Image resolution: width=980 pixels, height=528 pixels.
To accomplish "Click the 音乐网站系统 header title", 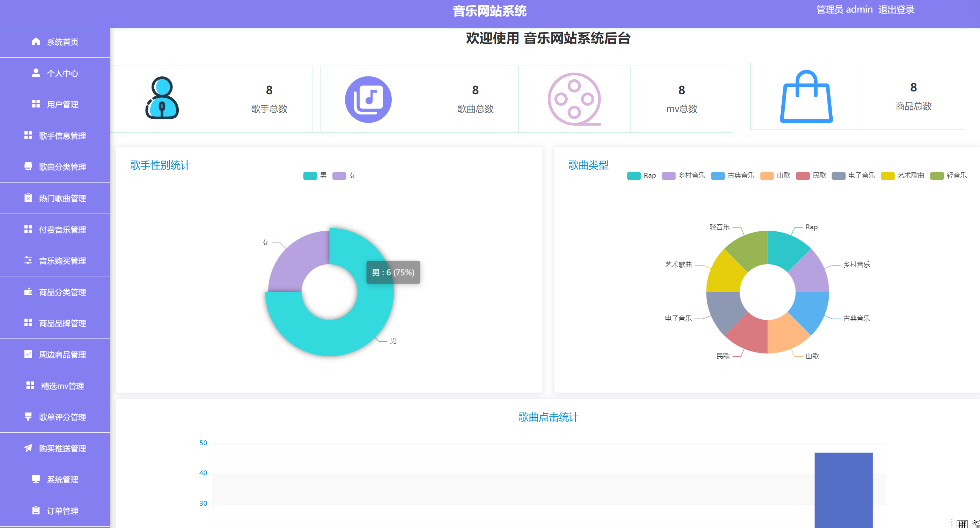I will tap(489, 11).
